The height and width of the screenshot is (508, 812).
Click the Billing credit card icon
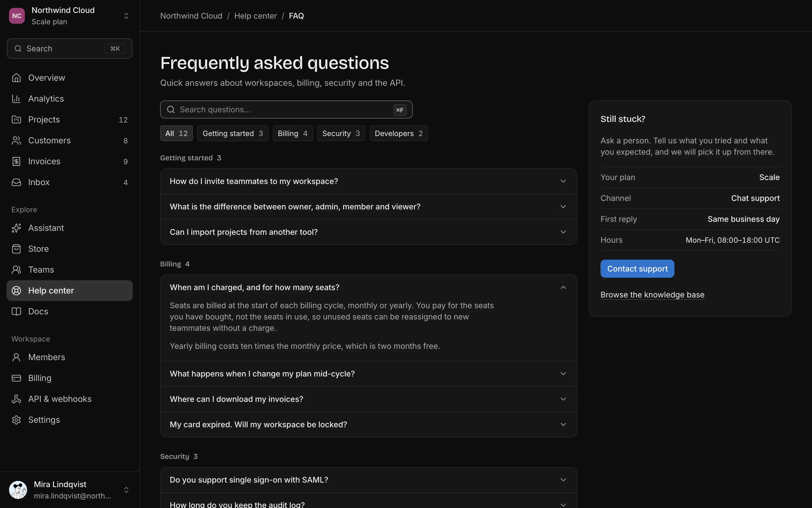[16, 378]
